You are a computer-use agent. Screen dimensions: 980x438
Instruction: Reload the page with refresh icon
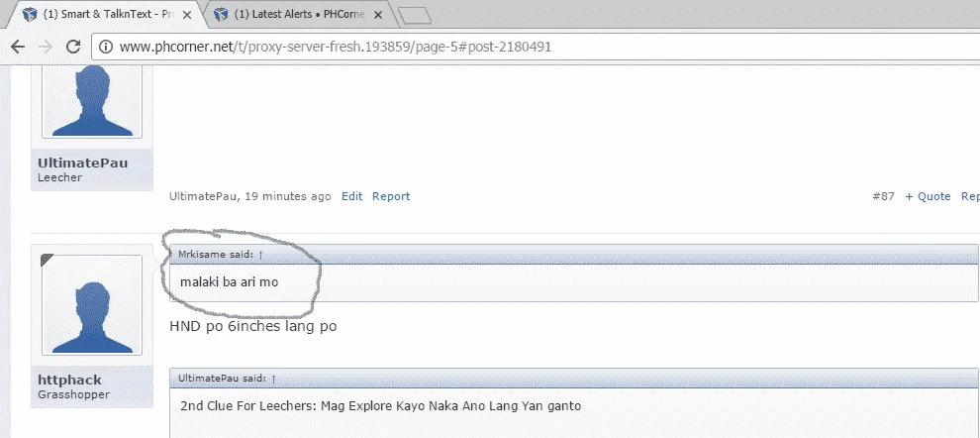pyautogui.click(x=73, y=47)
